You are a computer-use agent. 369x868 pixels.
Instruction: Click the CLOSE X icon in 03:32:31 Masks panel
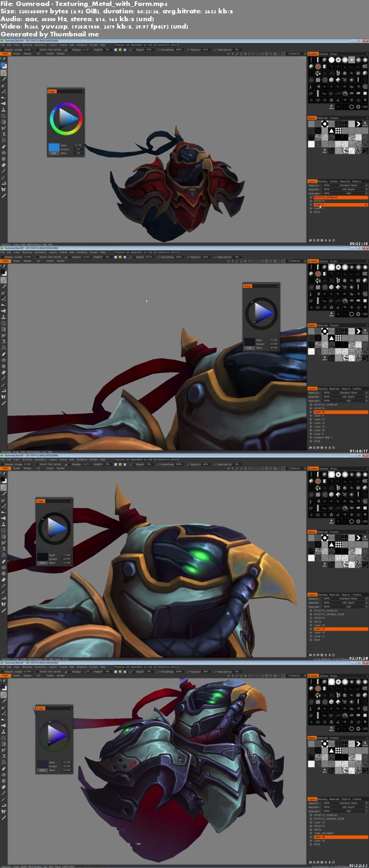tap(365, 744)
